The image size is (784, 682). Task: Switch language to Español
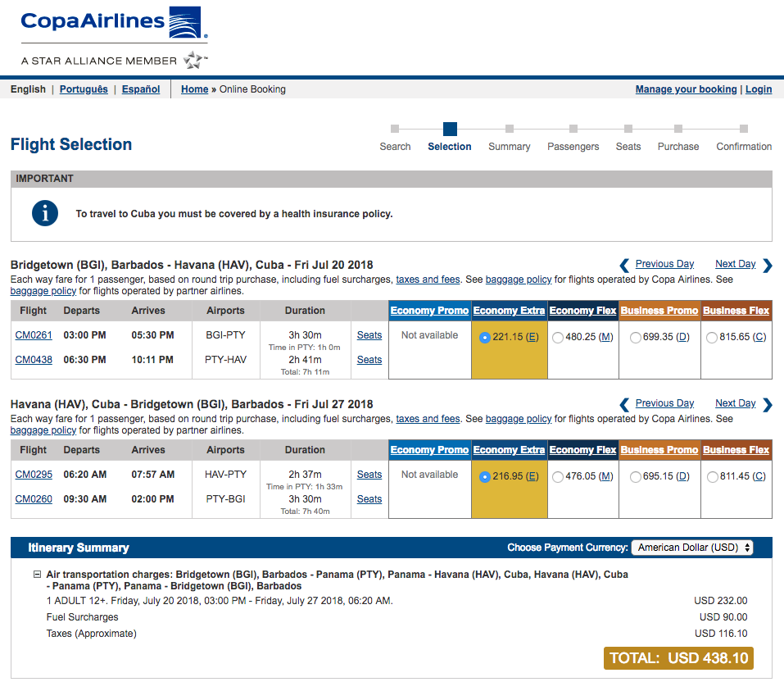tap(141, 89)
